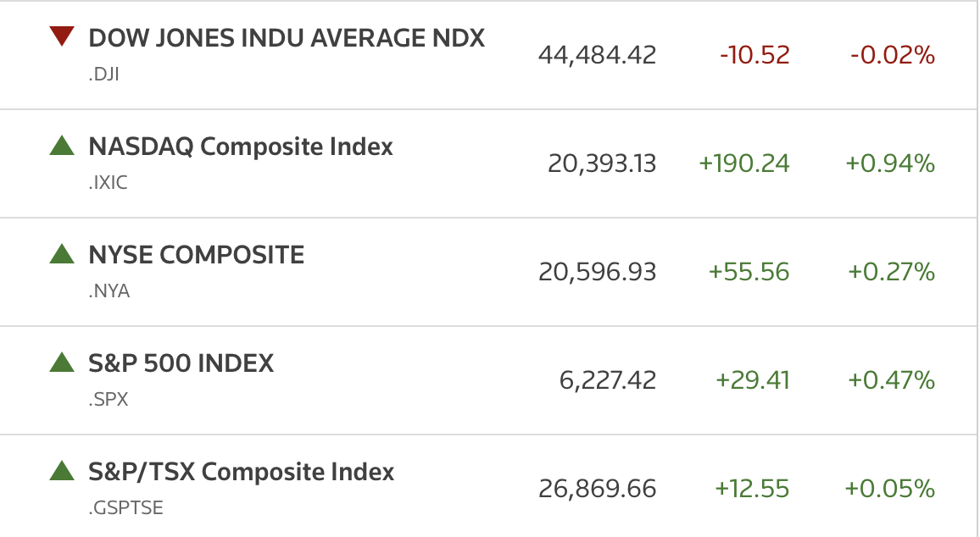Click the NASDAQ change +190.24
The width and height of the screenshot is (980, 537).
[x=743, y=163]
